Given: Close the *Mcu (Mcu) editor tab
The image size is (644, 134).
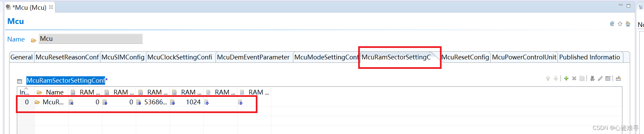Looking at the screenshot, I should coord(51,7).
